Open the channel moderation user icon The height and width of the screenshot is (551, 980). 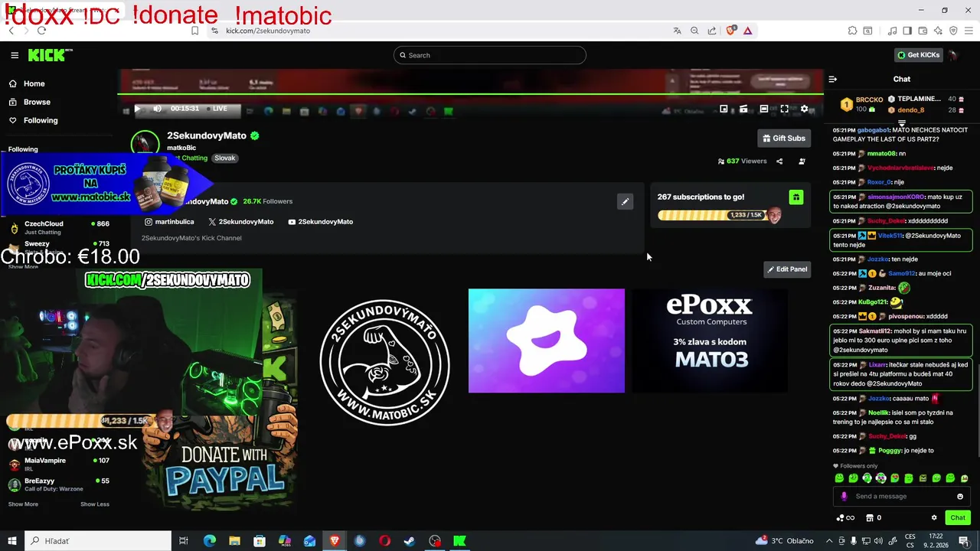point(802,161)
